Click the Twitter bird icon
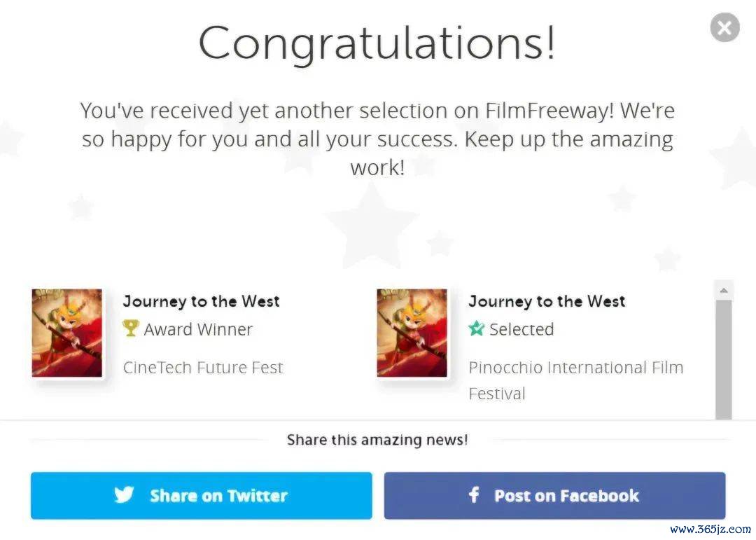Viewport: 756px width, 540px height. pos(124,495)
